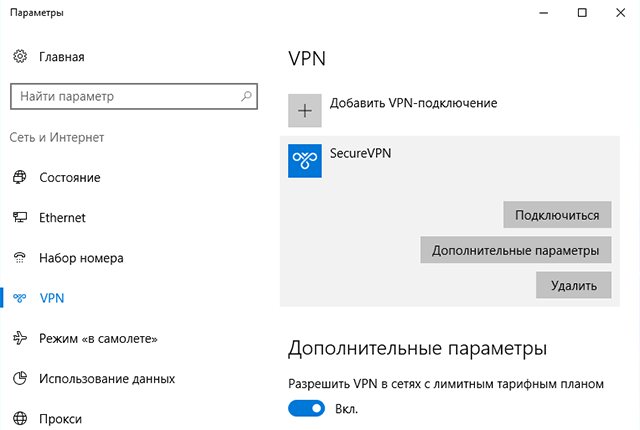640x430 pixels.
Task: Focus the Найти параметр search field
Action: coord(120,97)
